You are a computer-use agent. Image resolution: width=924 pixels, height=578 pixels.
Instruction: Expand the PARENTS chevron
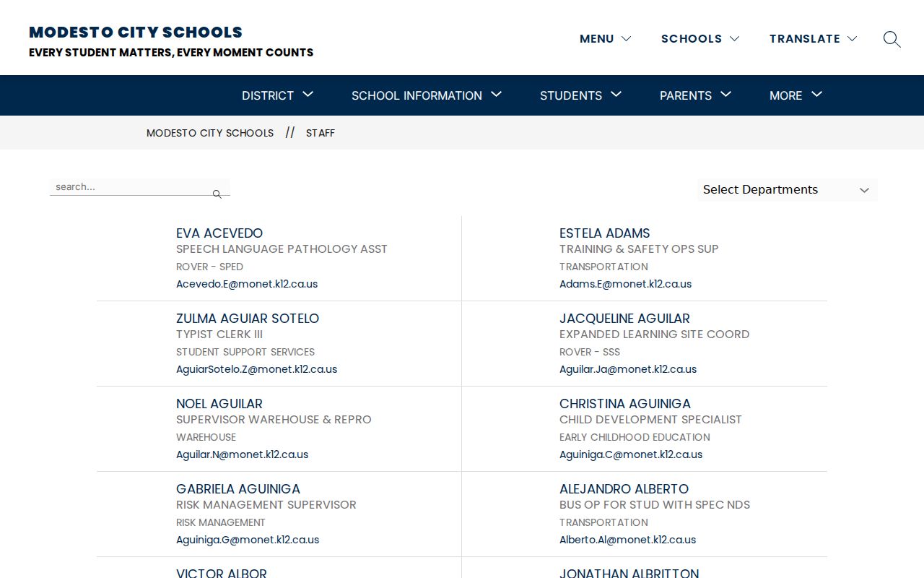(726, 95)
